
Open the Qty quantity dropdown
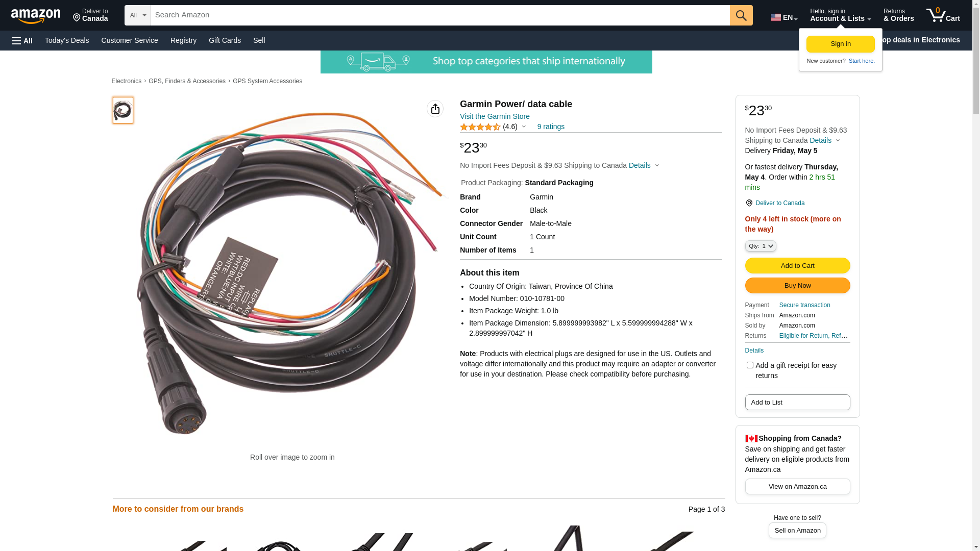[x=761, y=246]
